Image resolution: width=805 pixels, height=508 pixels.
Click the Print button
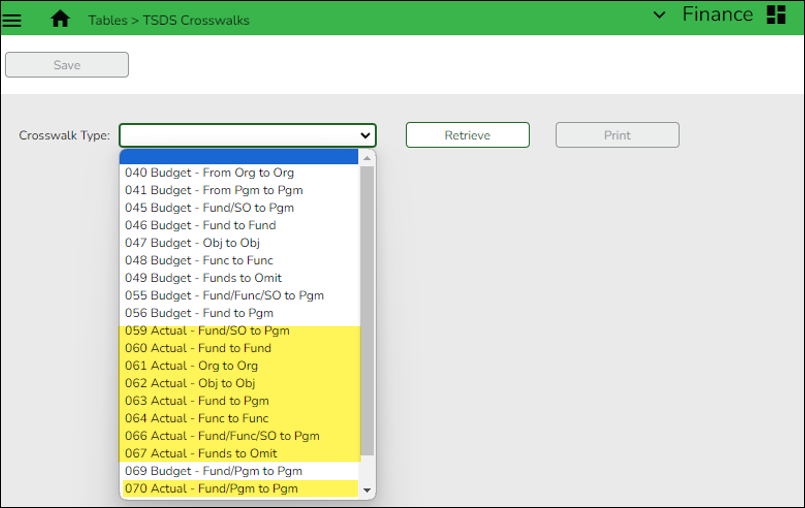point(617,135)
